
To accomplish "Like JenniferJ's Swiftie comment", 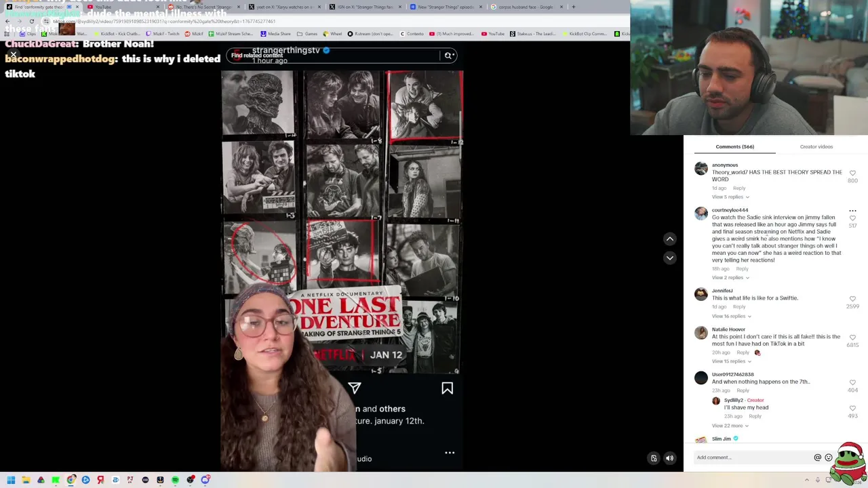I will coord(852,299).
